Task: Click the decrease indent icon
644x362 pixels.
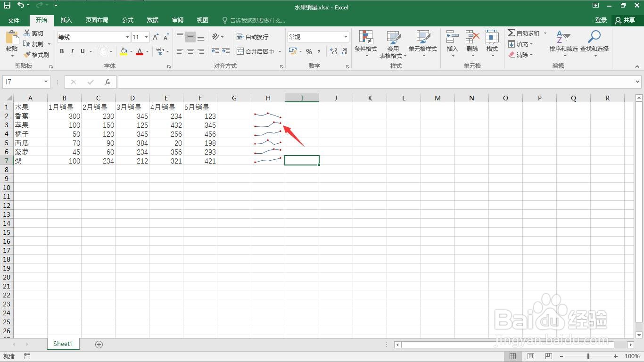Action: click(x=215, y=51)
